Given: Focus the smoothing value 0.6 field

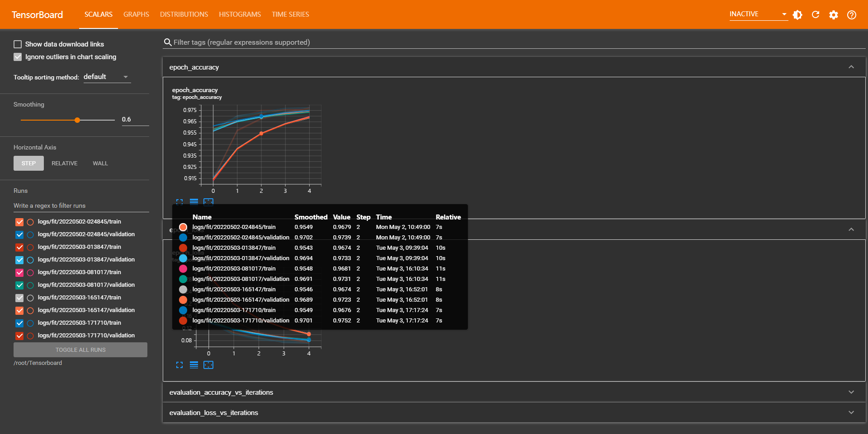Looking at the screenshot, I should [x=135, y=120].
